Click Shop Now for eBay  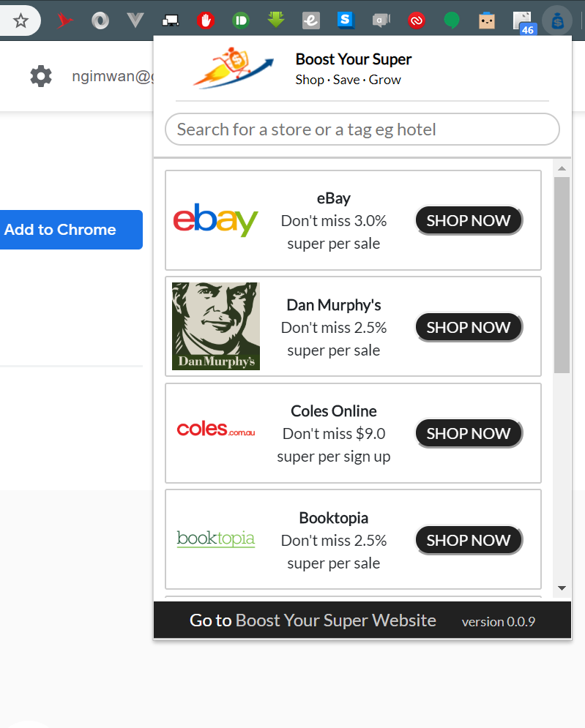pos(469,220)
